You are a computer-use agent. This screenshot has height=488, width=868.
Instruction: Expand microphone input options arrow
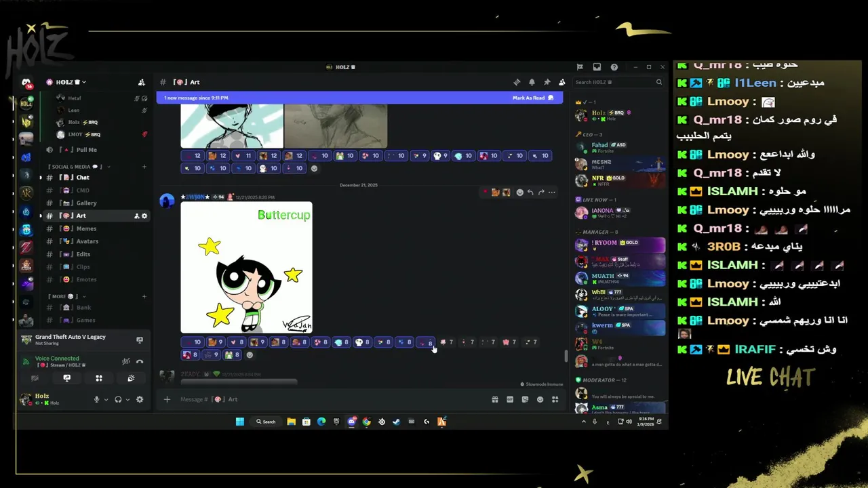(106, 399)
